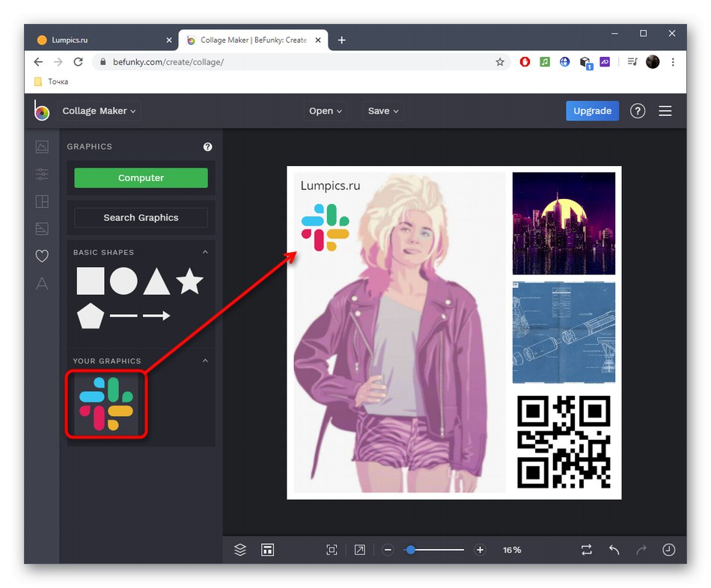Select the Slack logo thumbnail in Your Graphics

click(106, 403)
